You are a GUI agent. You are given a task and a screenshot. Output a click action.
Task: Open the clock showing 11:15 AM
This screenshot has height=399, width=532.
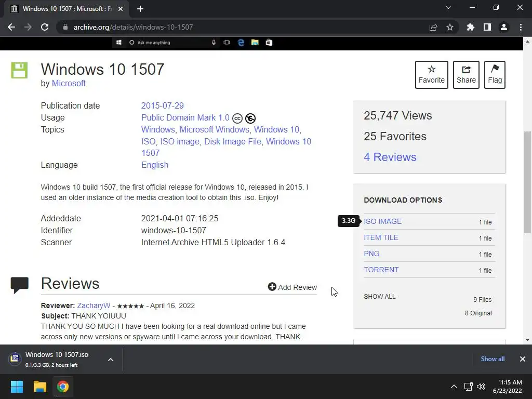point(507,387)
